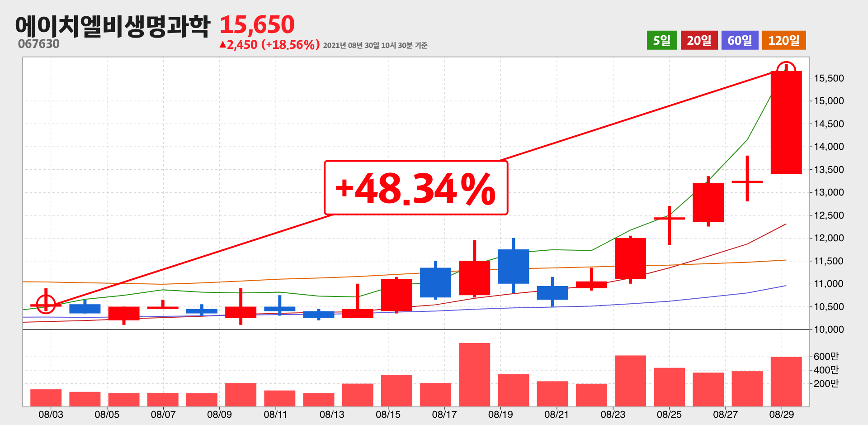Click the 11,000 price axis label
The image size is (868, 425).
point(829,284)
